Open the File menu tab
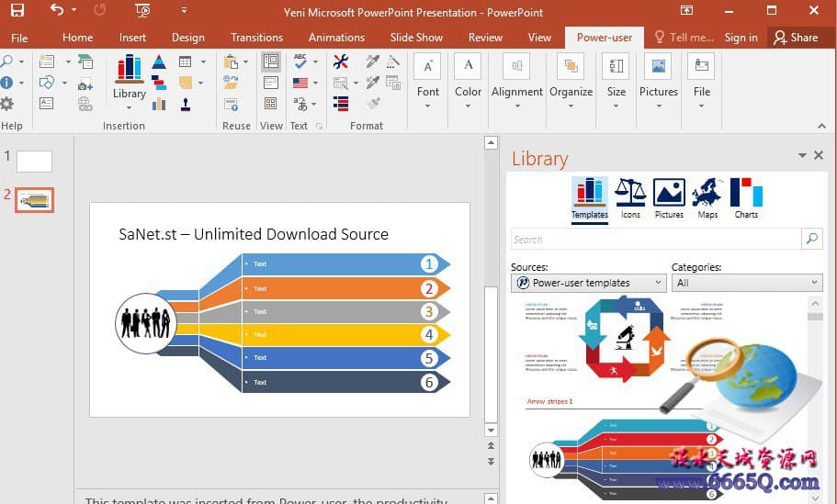Image resolution: width=837 pixels, height=504 pixels. click(19, 38)
